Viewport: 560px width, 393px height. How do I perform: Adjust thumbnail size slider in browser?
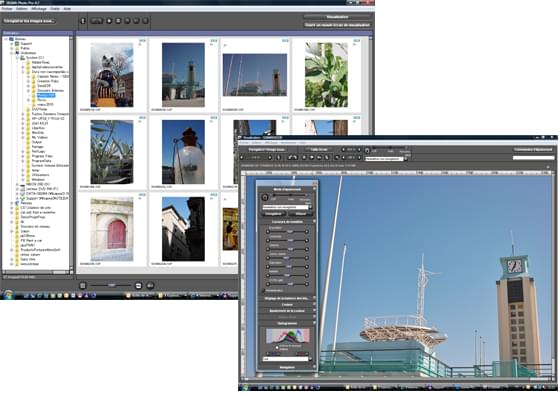point(111,285)
